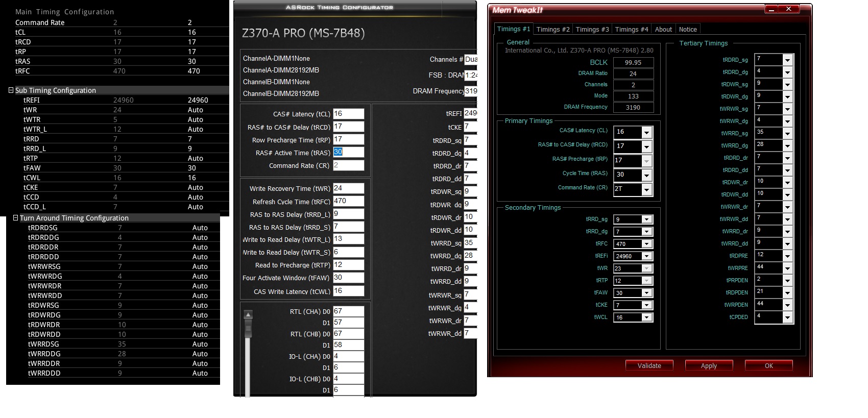
Task: Go to the Timings #4 tab
Action: coord(632,30)
